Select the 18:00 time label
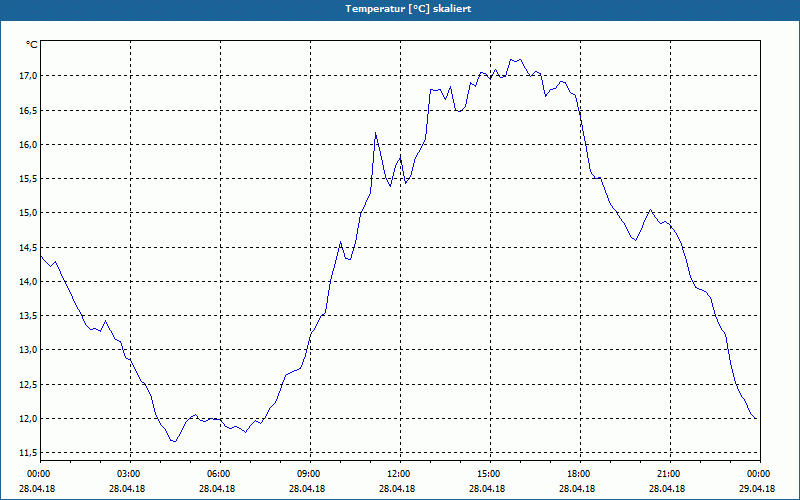The image size is (800, 500). (580, 474)
